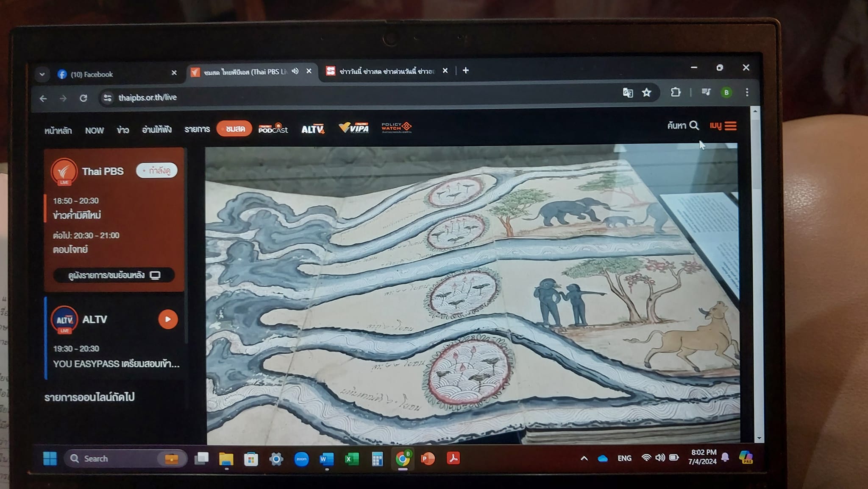Image resolution: width=868 pixels, height=489 pixels.
Task: Click the page scrollbar up arrow
Action: coord(754,111)
